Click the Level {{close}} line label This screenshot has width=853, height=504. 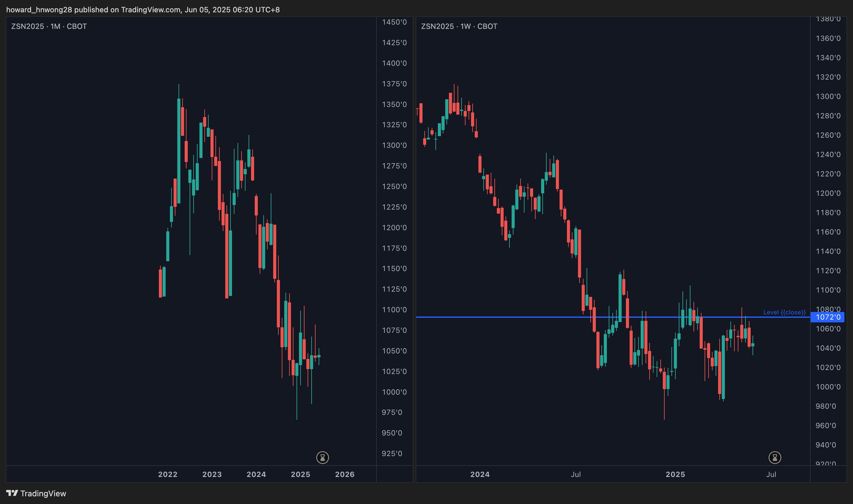(x=784, y=312)
